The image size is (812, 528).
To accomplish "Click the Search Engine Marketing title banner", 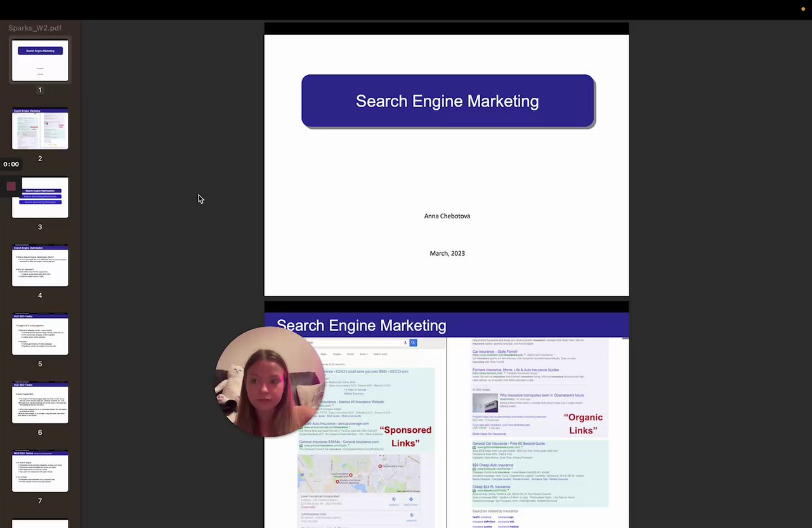I will click(x=448, y=102).
